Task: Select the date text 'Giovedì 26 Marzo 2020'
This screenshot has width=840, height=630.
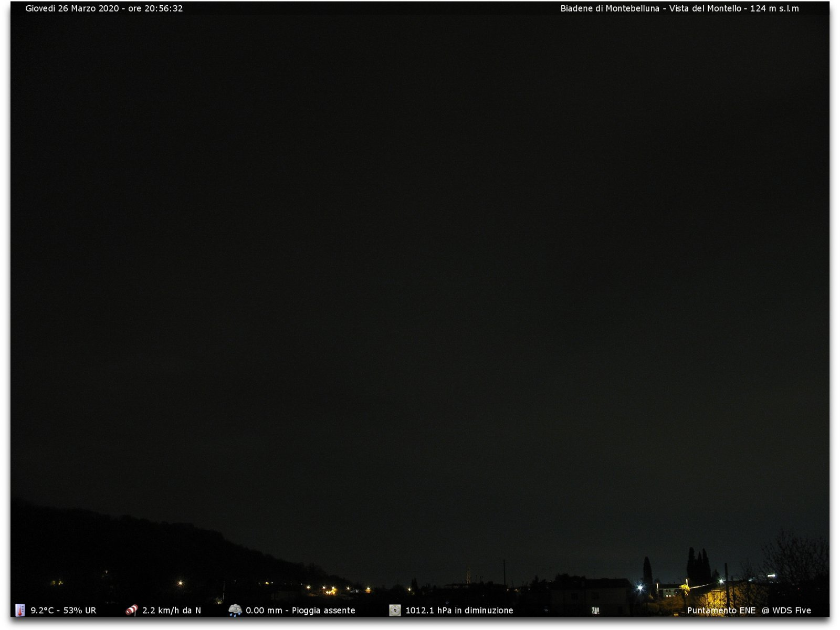Action: pos(72,8)
